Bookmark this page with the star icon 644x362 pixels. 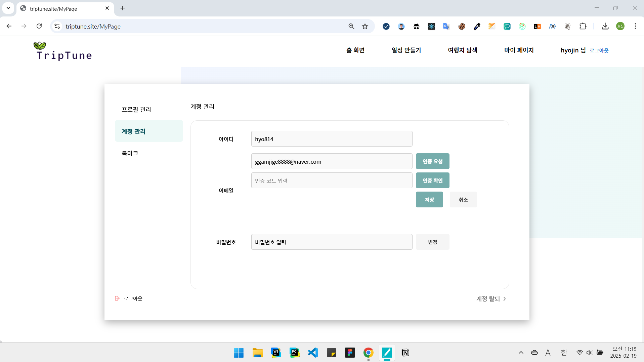click(365, 26)
